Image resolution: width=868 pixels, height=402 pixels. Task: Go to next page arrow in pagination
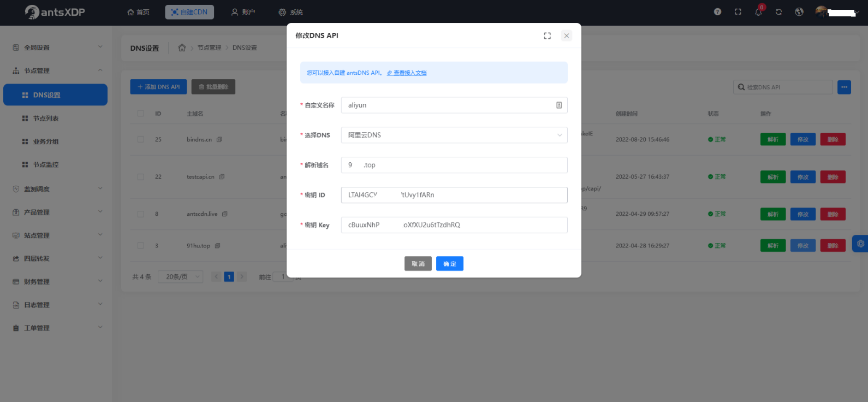(242, 277)
